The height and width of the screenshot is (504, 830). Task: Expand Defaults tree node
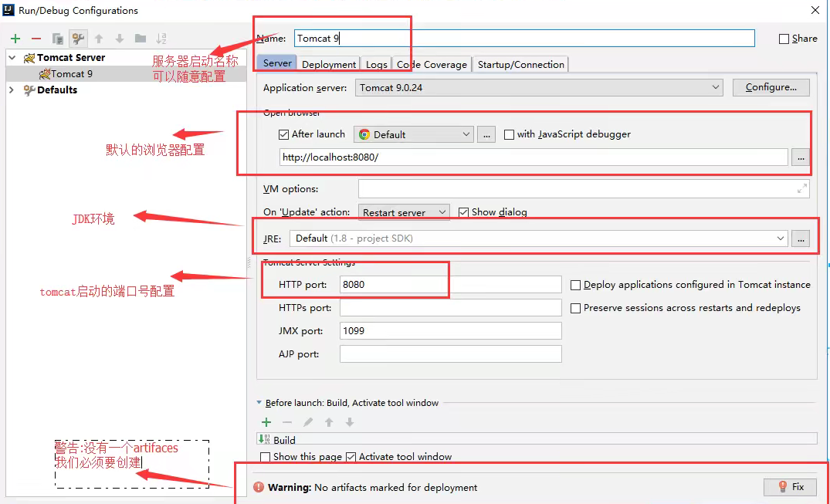[12, 90]
